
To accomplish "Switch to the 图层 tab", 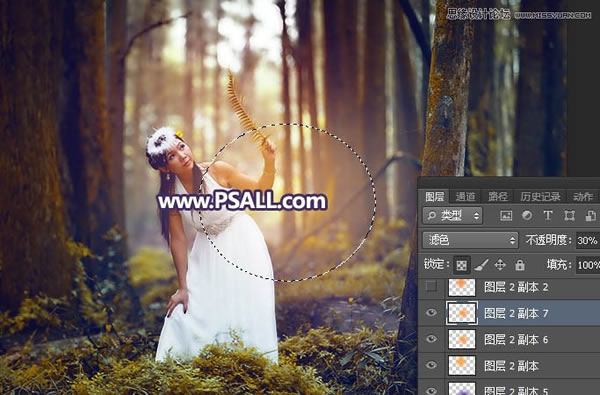I will (435, 197).
